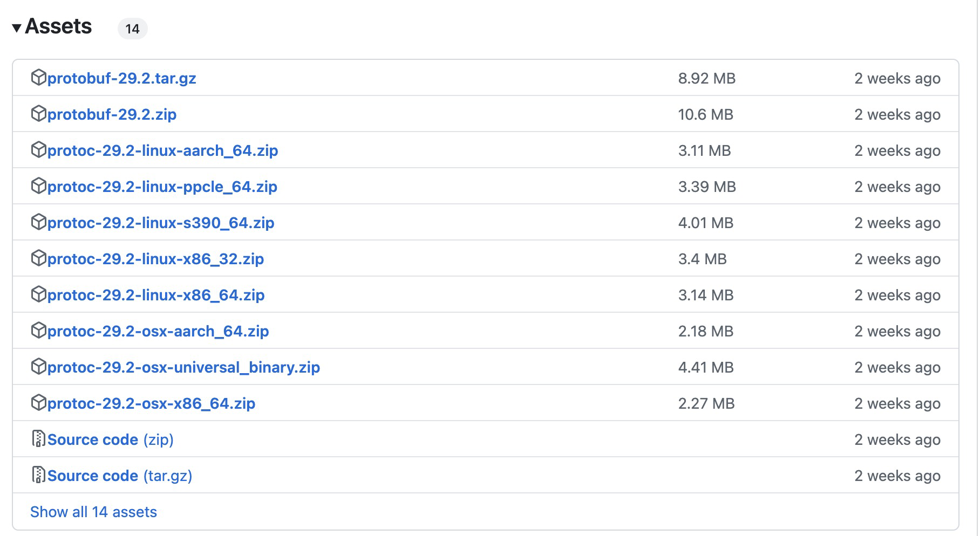The image size is (980, 536).
Task: Select the 3.11 MB size text
Action: click(705, 151)
